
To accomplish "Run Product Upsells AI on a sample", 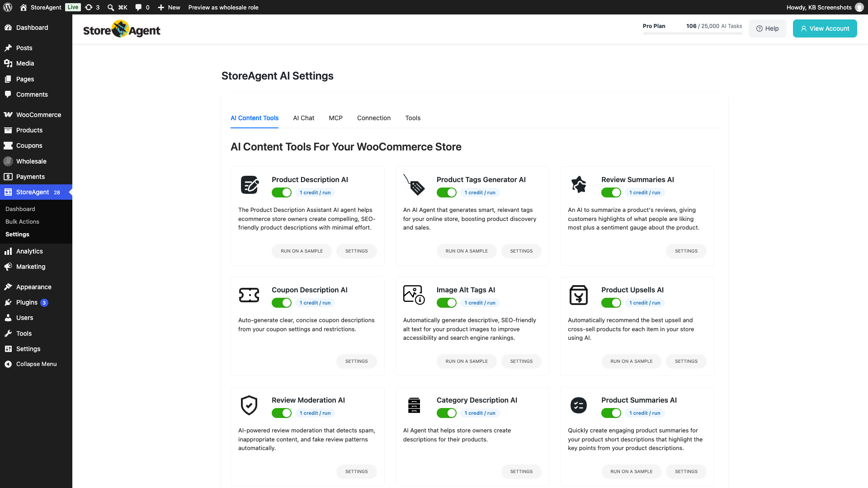I will pos(631,361).
